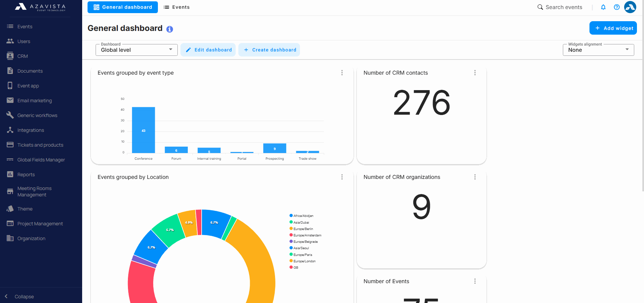Open the Documents file icon in sidebar
The width and height of the screenshot is (644, 303).
pos(10,71)
